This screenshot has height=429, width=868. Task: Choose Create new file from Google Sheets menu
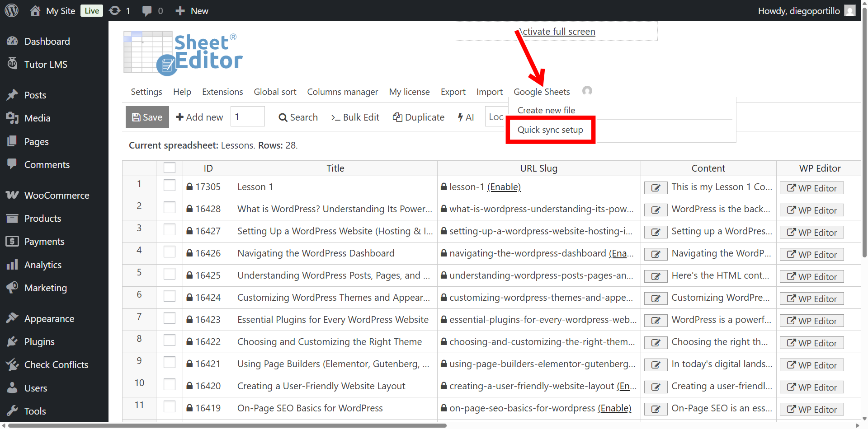coord(546,110)
